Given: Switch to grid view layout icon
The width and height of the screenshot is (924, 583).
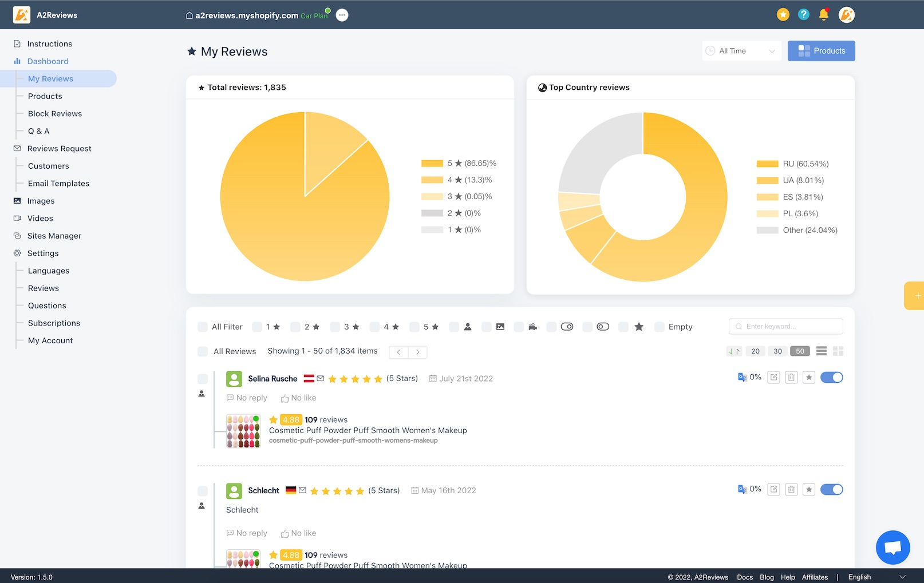Looking at the screenshot, I should coord(838,351).
